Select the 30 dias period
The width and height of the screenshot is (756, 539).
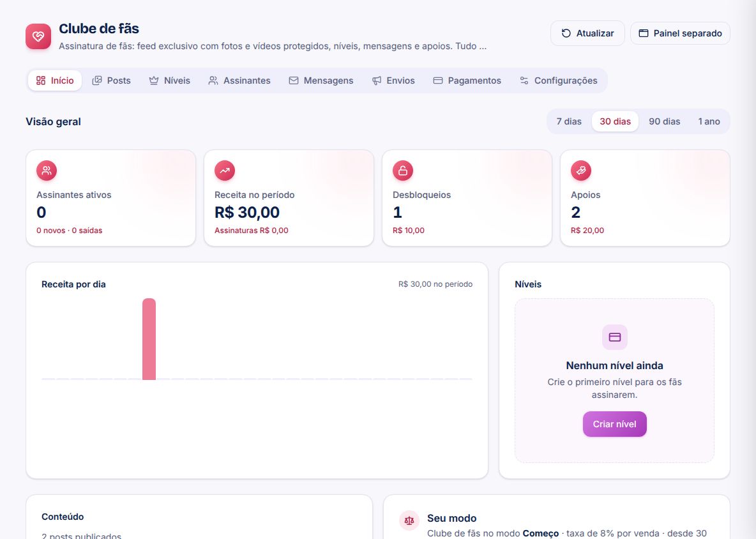tap(616, 121)
